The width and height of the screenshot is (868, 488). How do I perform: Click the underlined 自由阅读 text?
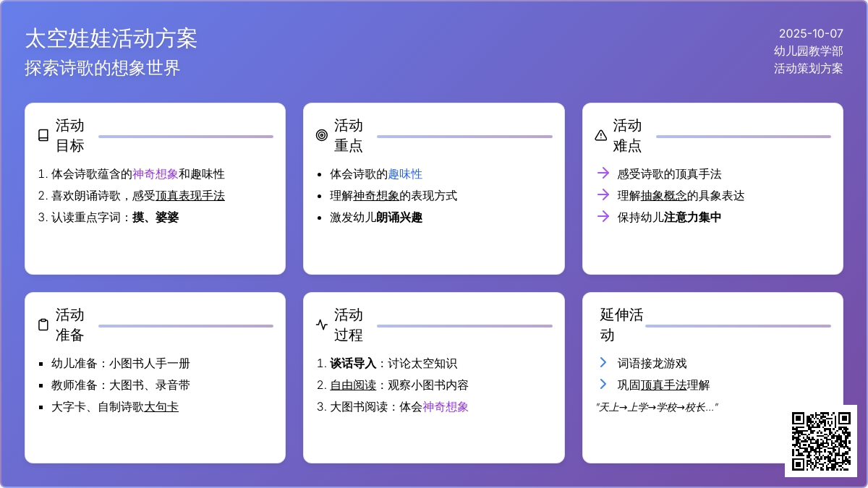pos(353,385)
